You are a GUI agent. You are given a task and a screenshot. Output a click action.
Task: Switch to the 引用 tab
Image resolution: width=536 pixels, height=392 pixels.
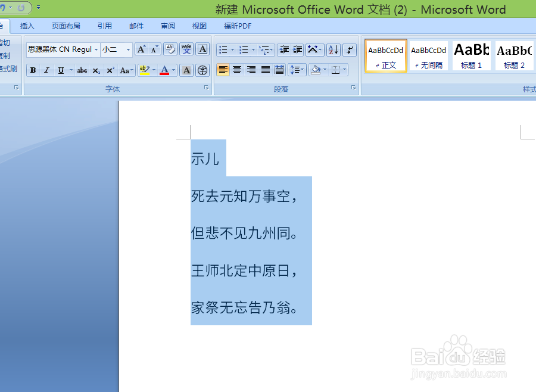point(105,26)
